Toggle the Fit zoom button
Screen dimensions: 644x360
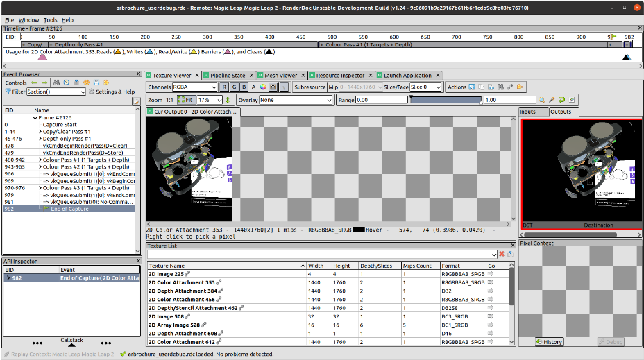coord(186,100)
